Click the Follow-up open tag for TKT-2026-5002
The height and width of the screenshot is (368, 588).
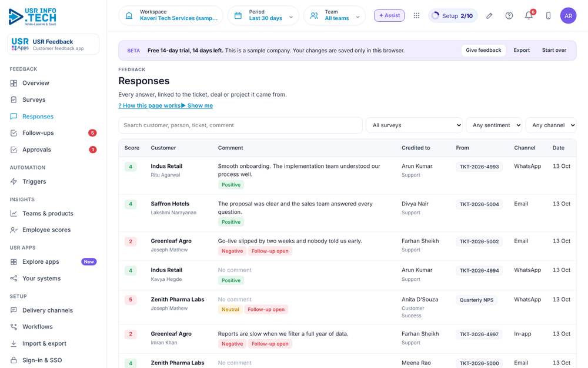(270, 251)
